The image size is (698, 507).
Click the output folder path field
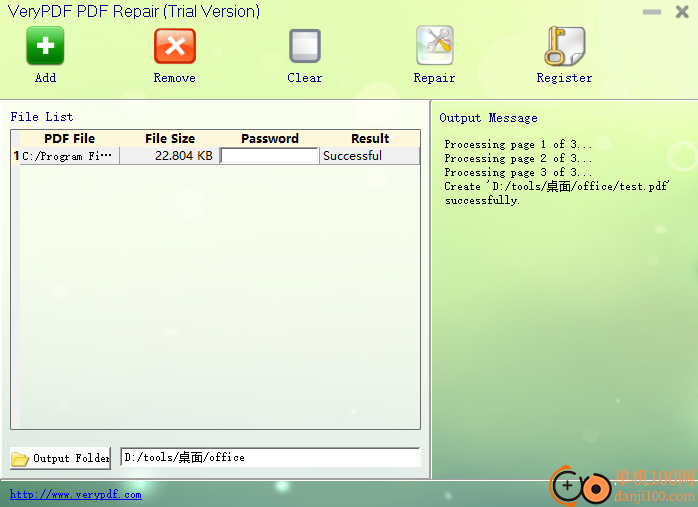pos(270,457)
